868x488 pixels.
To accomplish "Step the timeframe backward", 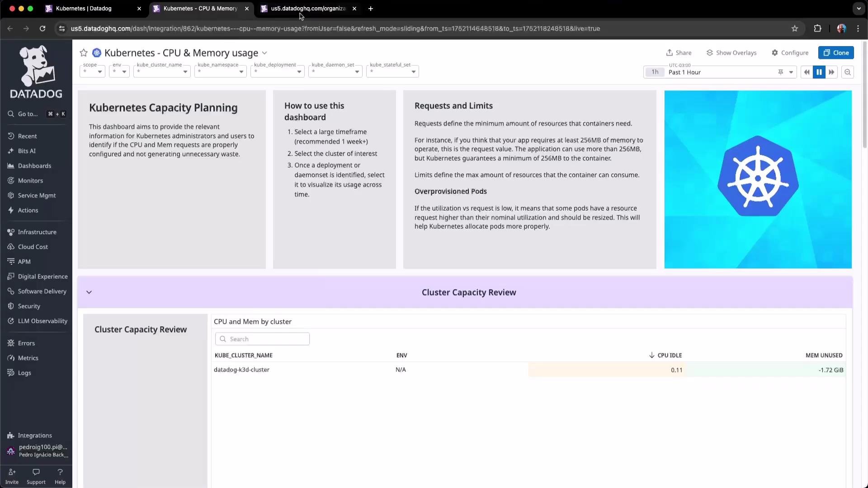I will click(x=807, y=72).
